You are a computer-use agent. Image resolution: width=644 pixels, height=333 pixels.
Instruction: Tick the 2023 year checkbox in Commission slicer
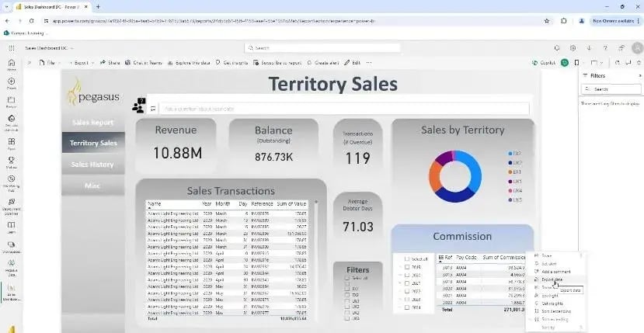[407, 300]
